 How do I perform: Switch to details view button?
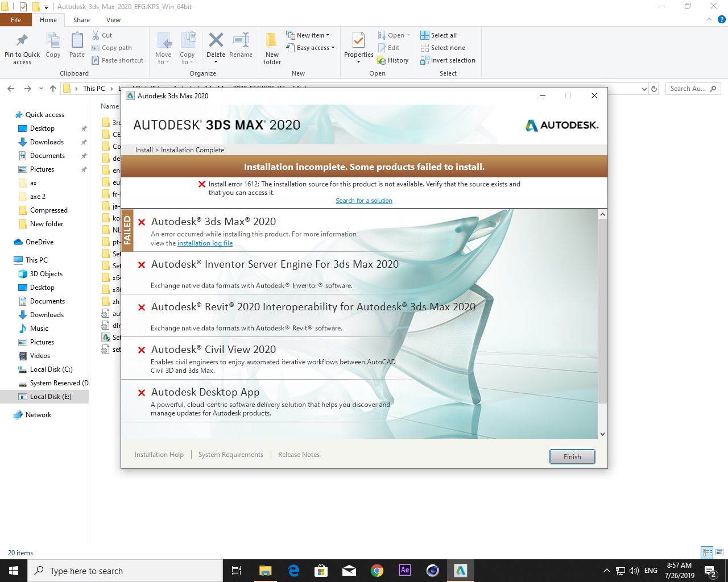(708, 552)
